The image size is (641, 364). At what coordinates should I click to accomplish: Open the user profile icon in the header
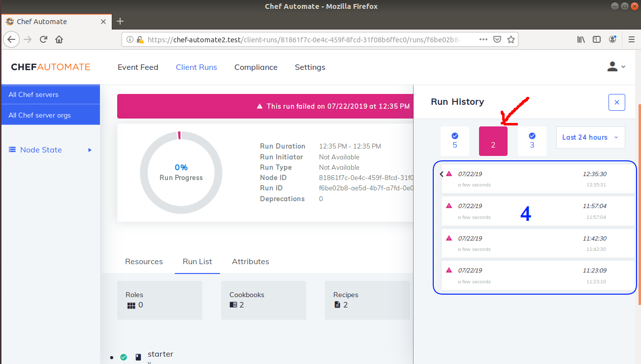pos(611,66)
